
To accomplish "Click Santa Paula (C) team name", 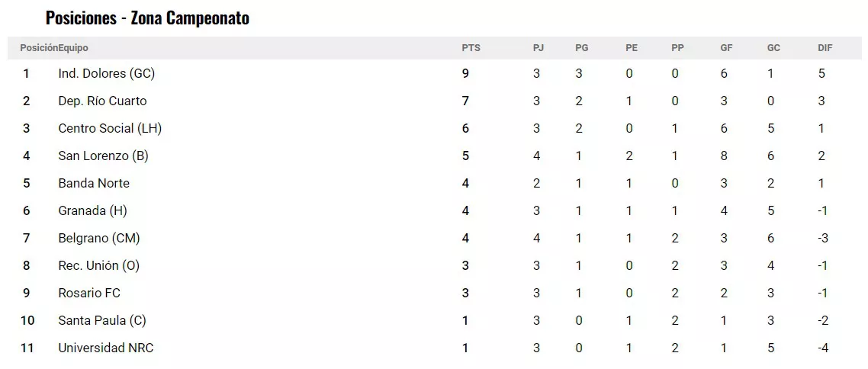I will click(x=102, y=321).
